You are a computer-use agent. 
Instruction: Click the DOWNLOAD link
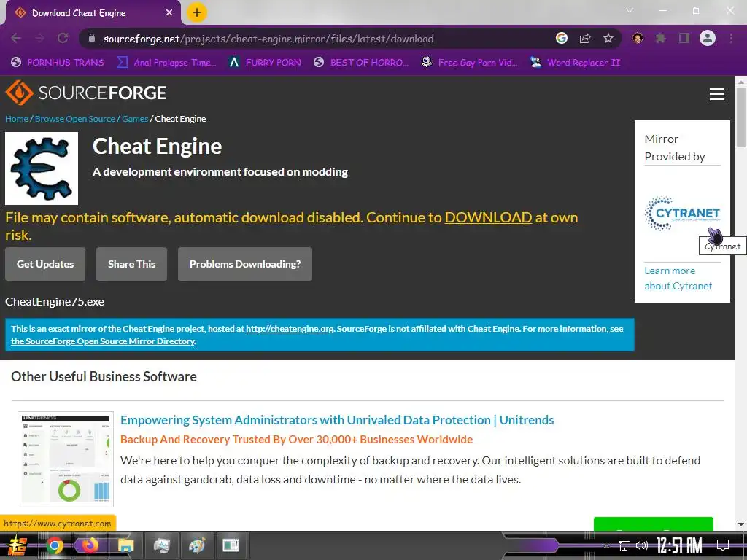point(488,217)
